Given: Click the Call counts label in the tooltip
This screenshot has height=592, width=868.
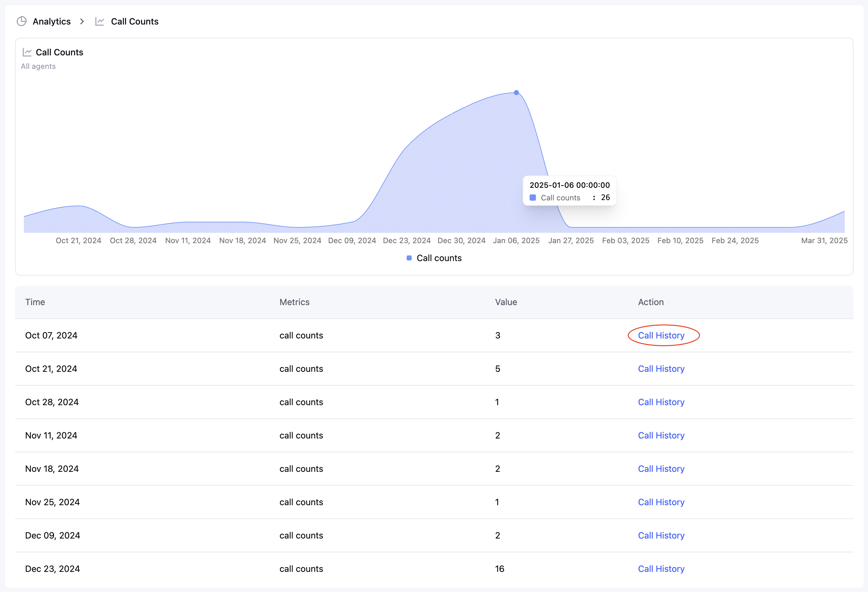Looking at the screenshot, I should (x=560, y=197).
